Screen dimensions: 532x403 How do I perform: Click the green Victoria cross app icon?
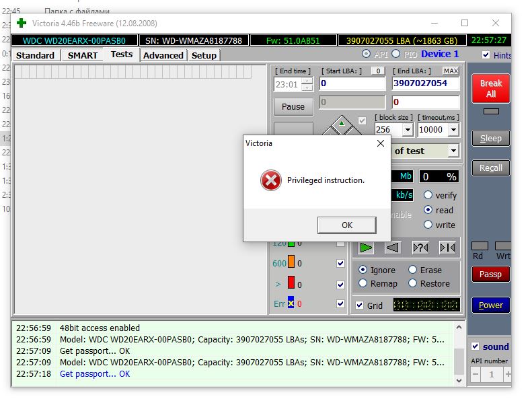pyautogui.click(x=22, y=23)
